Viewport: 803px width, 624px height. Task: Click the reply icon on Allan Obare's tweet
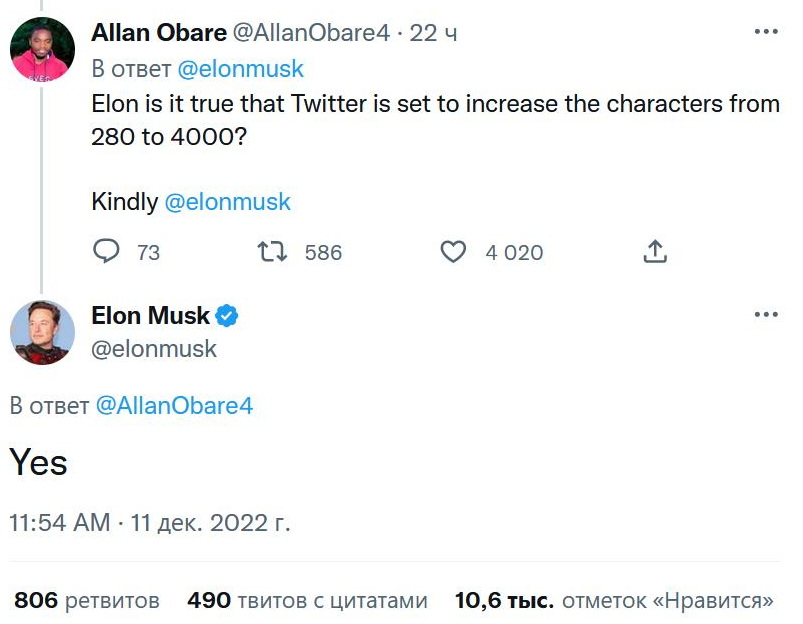coord(107,251)
